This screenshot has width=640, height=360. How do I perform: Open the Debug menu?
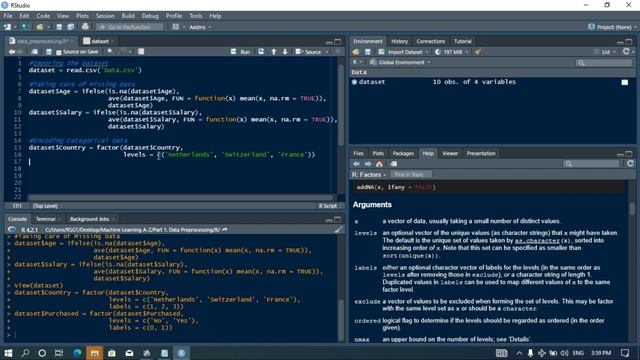150,16
